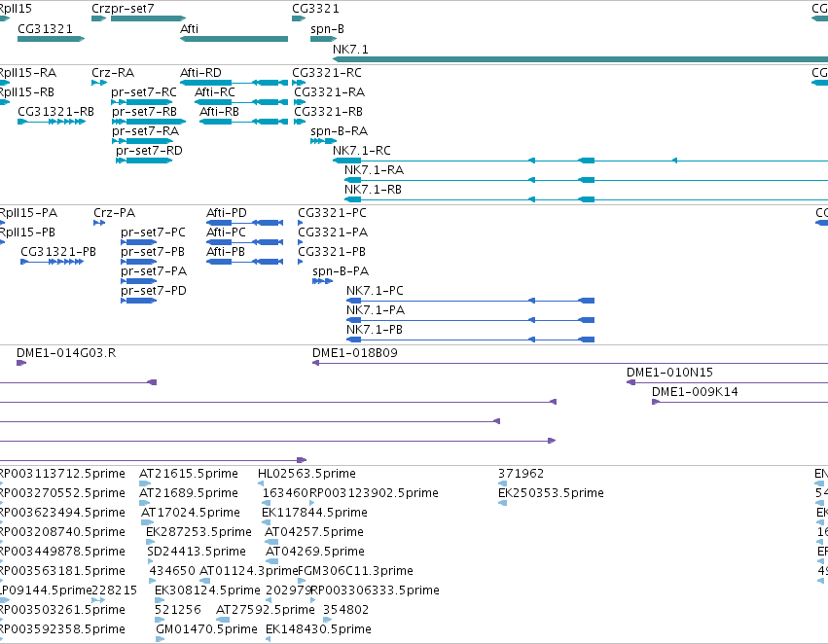Screen dimensions: 828x644
Task: Select the Afti-PC protein label
Action: coord(226,233)
